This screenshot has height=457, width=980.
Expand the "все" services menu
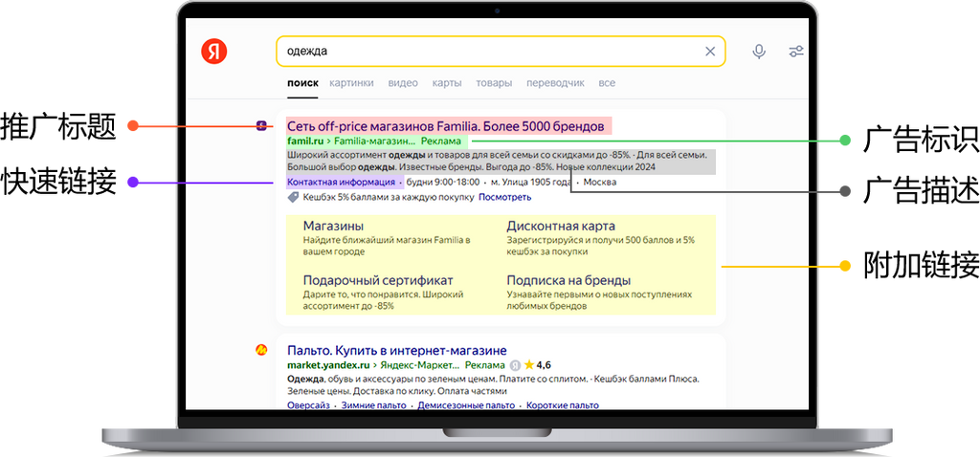coord(607,83)
